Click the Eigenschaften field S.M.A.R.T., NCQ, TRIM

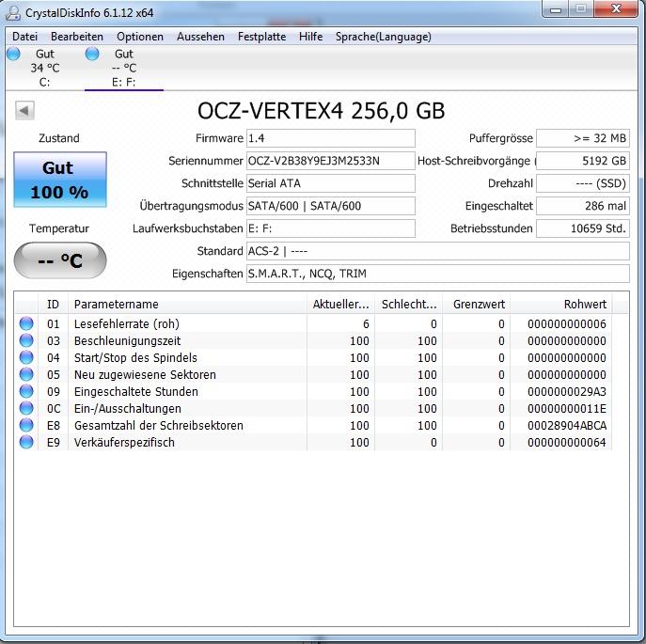[438, 274]
